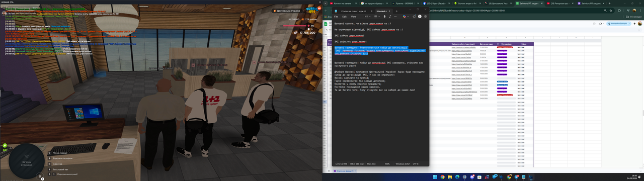Switch to '(6) Центральна Укр' browser tab

[498, 3]
